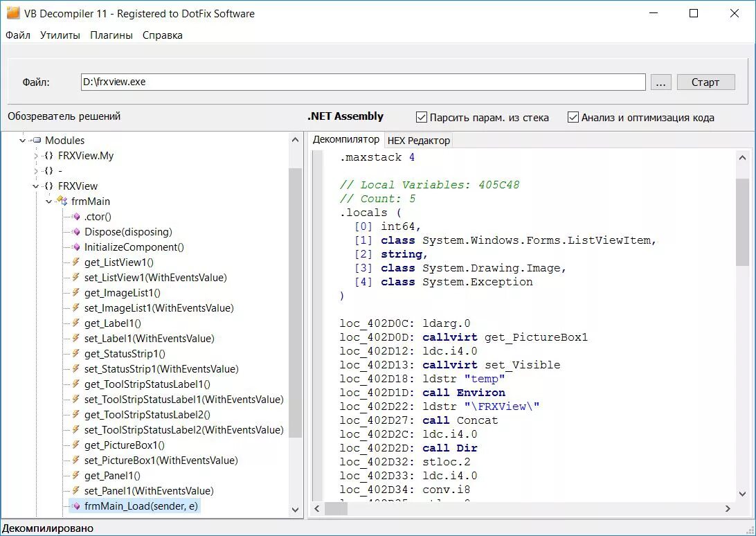Image resolution: width=756 pixels, height=536 pixels.
Task: Switch to the Декомпилятор tab
Action: (345, 139)
